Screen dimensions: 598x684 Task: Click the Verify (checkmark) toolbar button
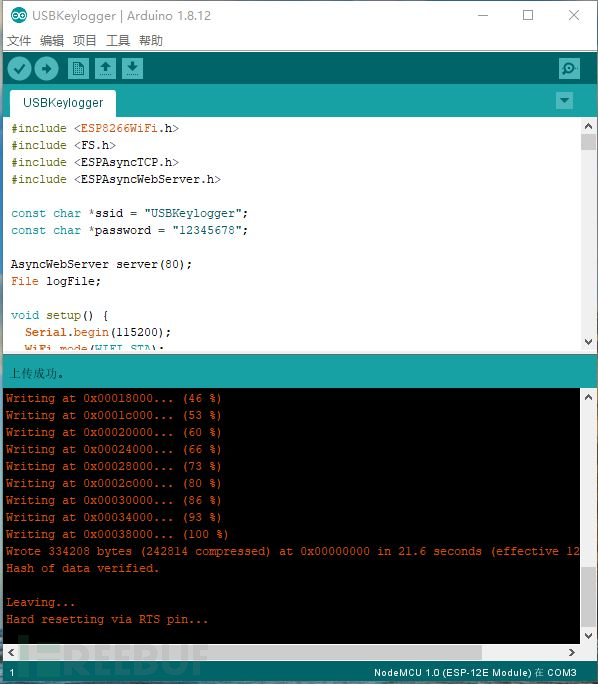20,68
